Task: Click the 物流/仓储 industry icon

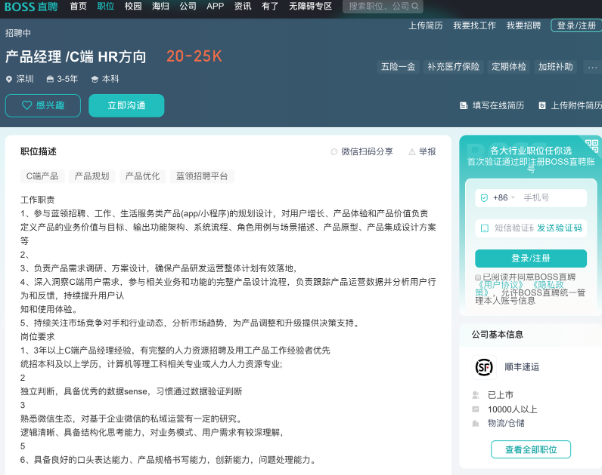Action: click(x=476, y=423)
